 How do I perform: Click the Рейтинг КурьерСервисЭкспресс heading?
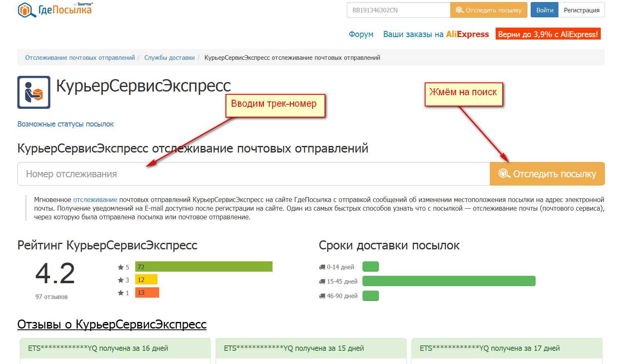(x=107, y=245)
